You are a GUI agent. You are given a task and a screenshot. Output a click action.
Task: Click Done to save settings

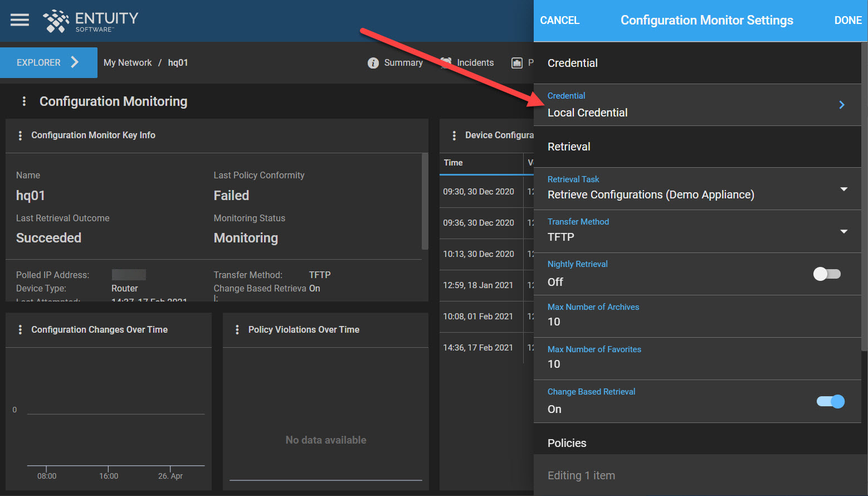click(848, 20)
